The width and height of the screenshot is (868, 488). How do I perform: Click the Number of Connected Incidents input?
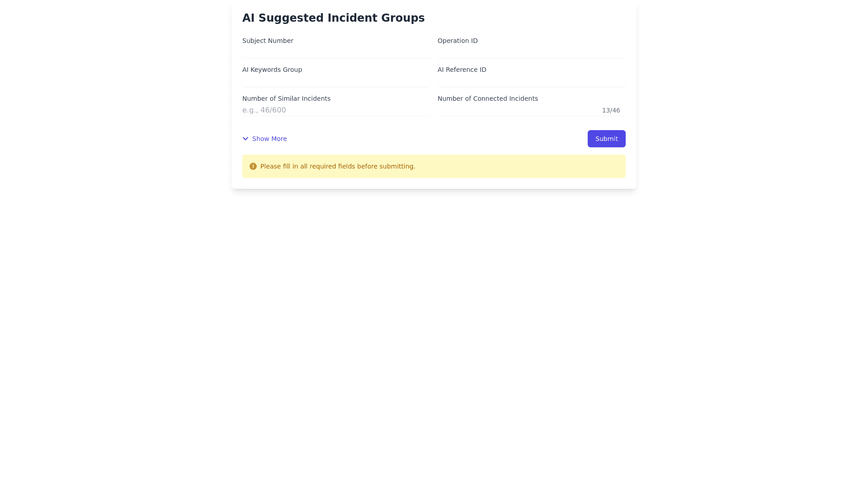coord(515,110)
